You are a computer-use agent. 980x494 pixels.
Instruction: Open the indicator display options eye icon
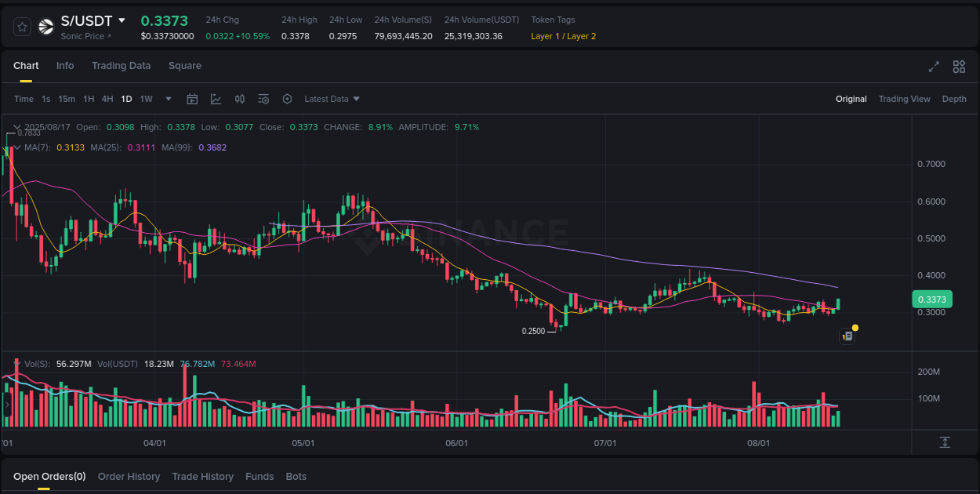[x=263, y=99]
